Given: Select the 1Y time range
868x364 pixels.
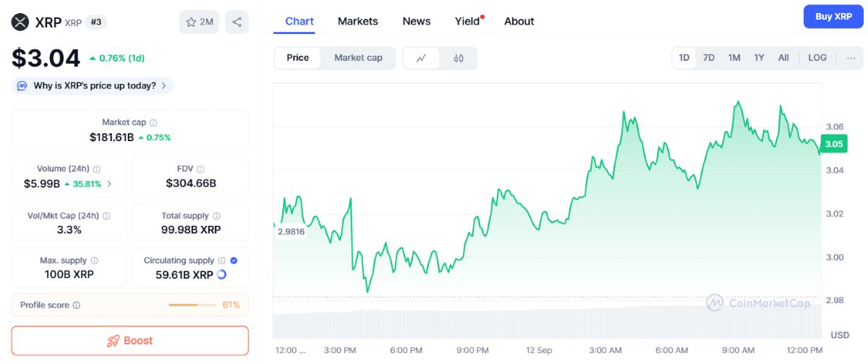Looking at the screenshot, I should pyautogui.click(x=759, y=58).
